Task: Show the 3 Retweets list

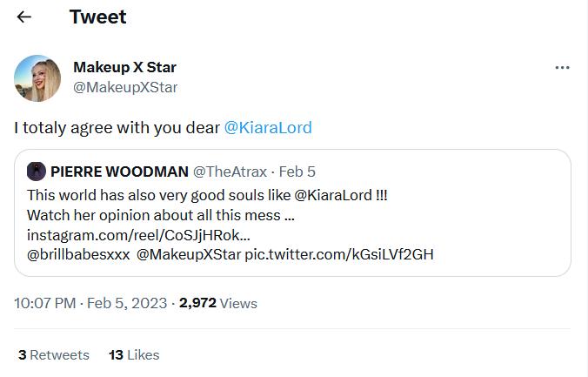Action: tap(54, 354)
